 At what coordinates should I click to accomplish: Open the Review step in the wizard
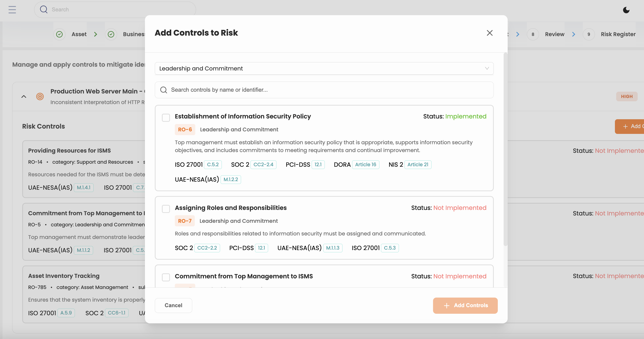click(554, 34)
